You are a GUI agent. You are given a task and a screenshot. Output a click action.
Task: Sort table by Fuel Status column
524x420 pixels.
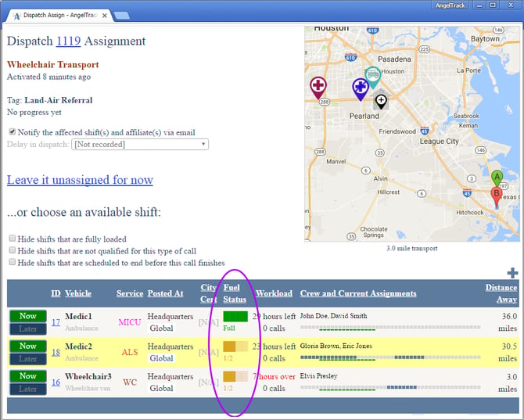(235, 293)
